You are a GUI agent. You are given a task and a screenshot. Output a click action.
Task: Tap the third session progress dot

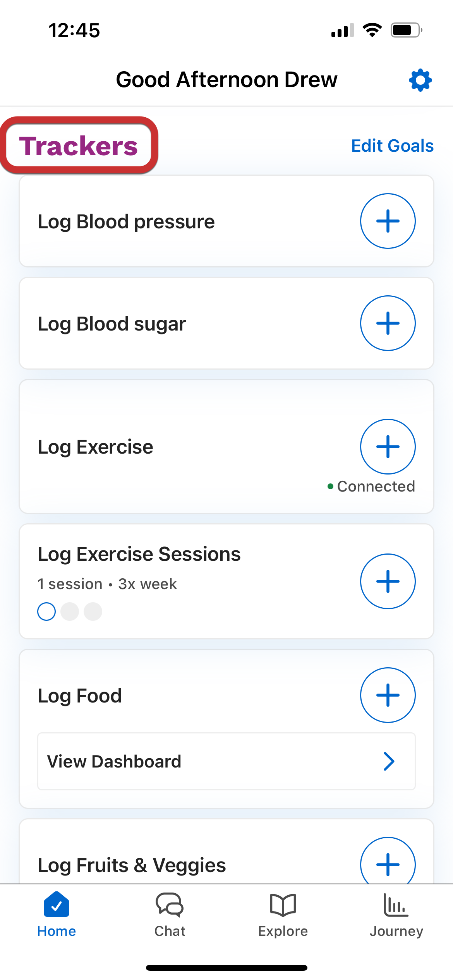tap(93, 612)
